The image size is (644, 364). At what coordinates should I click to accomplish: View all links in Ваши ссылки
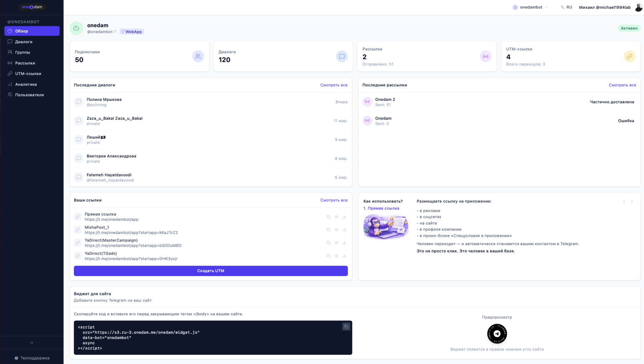[x=334, y=200]
